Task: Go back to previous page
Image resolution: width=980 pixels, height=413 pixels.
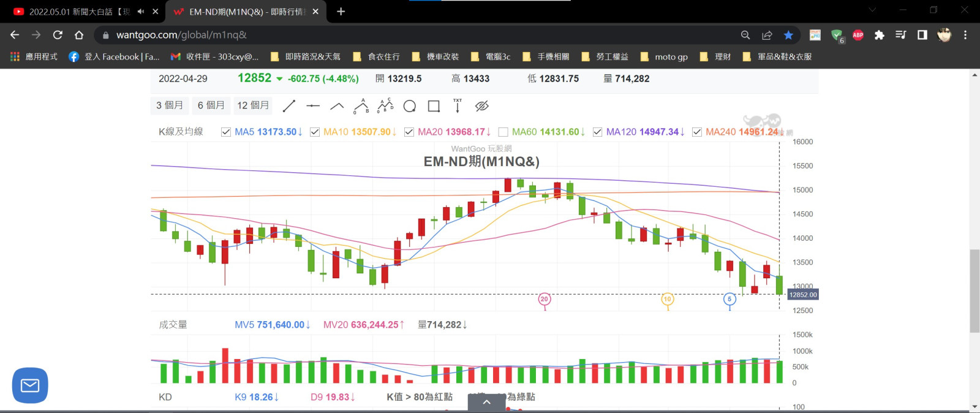Action: click(15, 35)
